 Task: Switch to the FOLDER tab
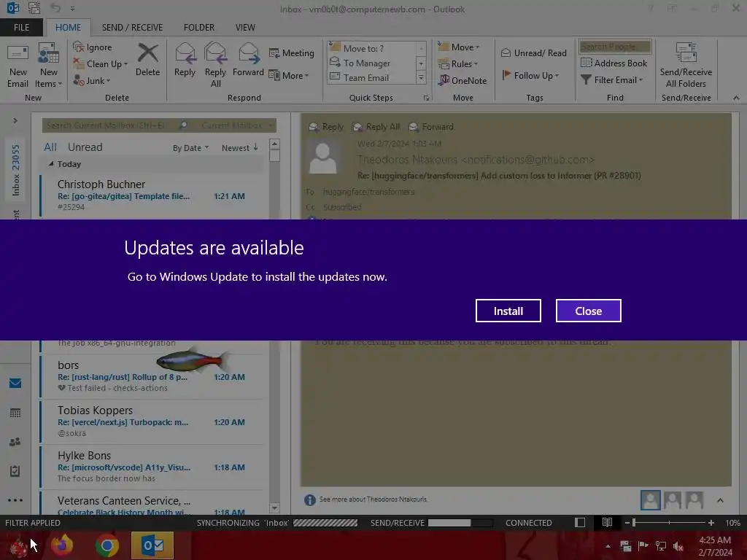(198, 27)
